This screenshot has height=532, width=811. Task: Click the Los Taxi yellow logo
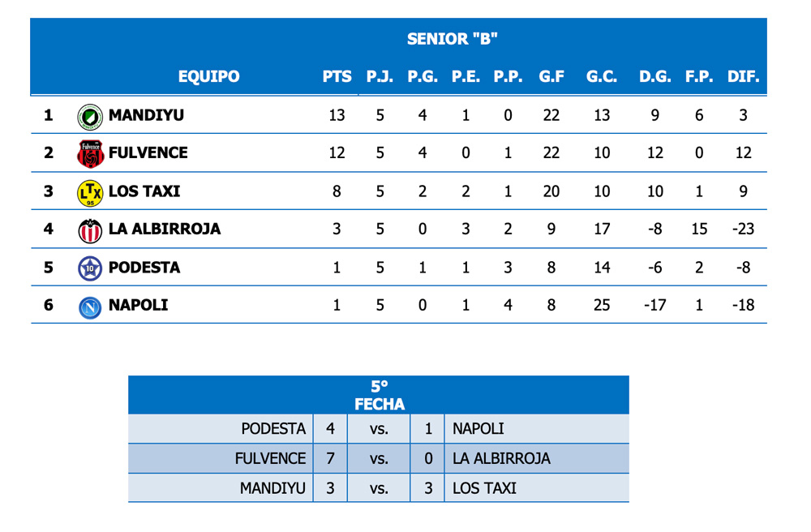click(89, 192)
